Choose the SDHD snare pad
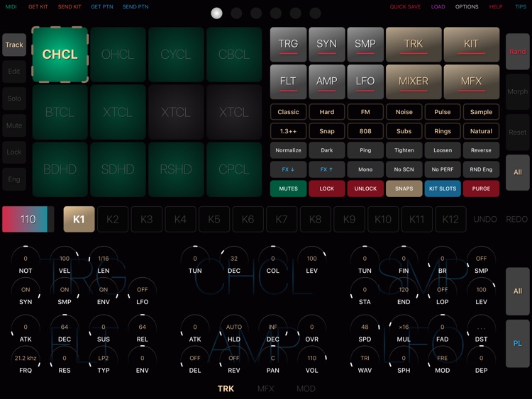Viewport: 532px width, 399px height. point(118,169)
